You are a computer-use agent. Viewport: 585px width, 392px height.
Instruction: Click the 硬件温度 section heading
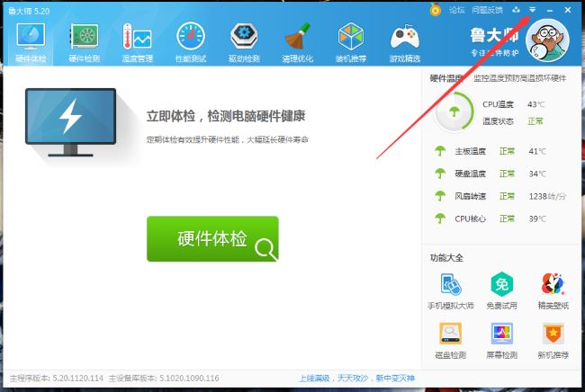coord(445,78)
